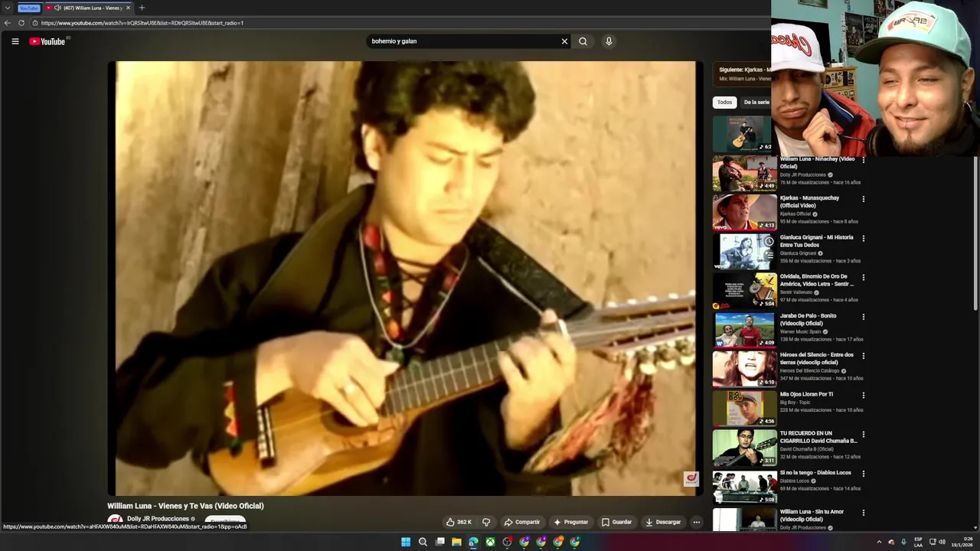Play the William Luna - Niñachay thumbnail
The width and height of the screenshot is (980, 551).
[x=745, y=173]
